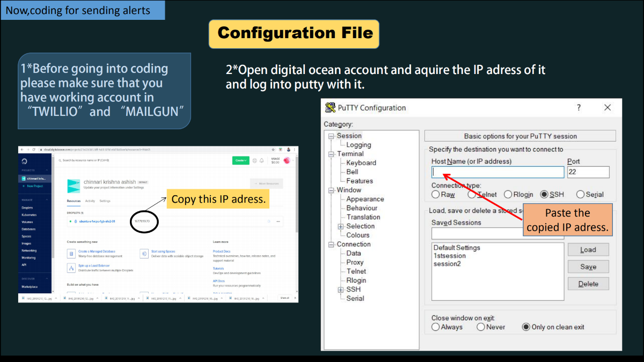Click the Delete button in PuTTY
Image resolution: width=644 pixels, height=362 pixels.
click(588, 284)
